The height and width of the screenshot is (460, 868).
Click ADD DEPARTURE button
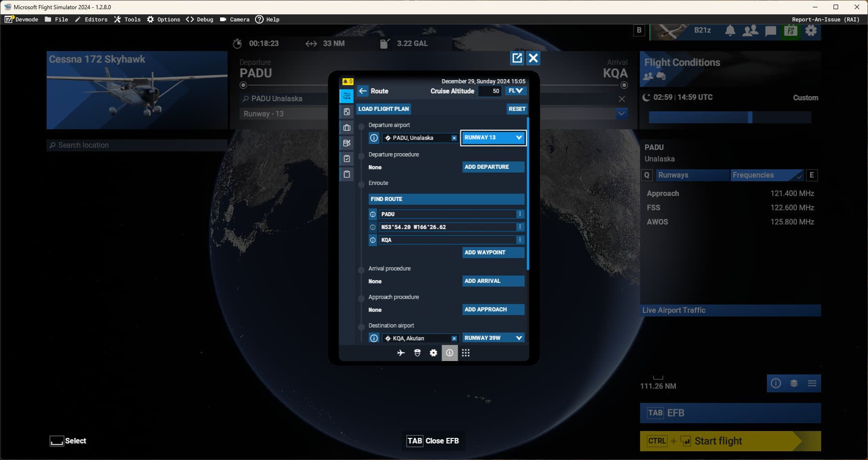tap(493, 167)
